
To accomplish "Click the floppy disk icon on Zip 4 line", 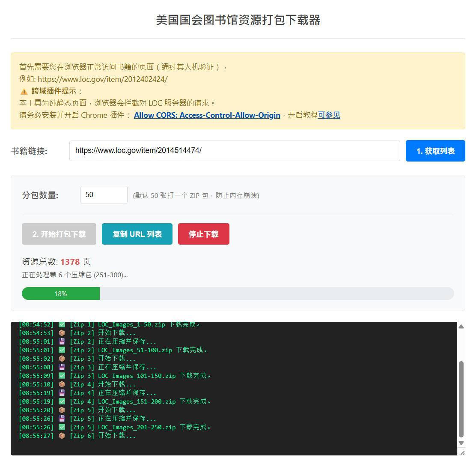I will [62, 393].
